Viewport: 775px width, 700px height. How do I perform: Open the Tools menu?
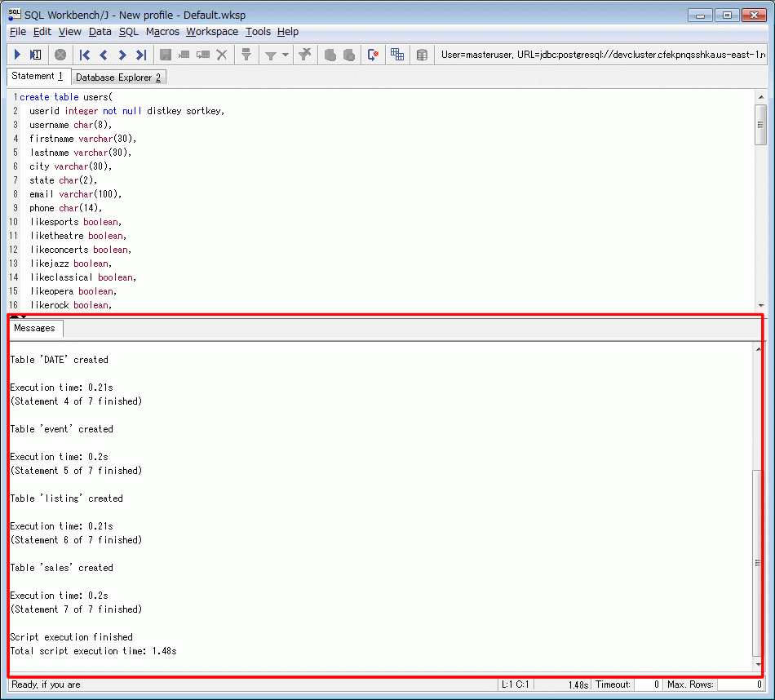(x=258, y=32)
